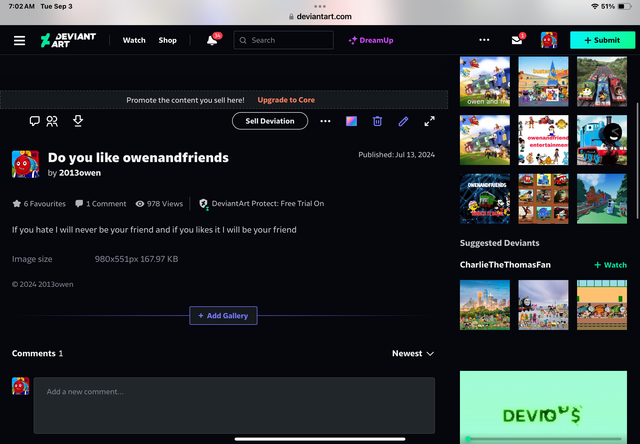
Task: Open CharlieTheThomasFan profile name
Action: pyautogui.click(x=505, y=265)
